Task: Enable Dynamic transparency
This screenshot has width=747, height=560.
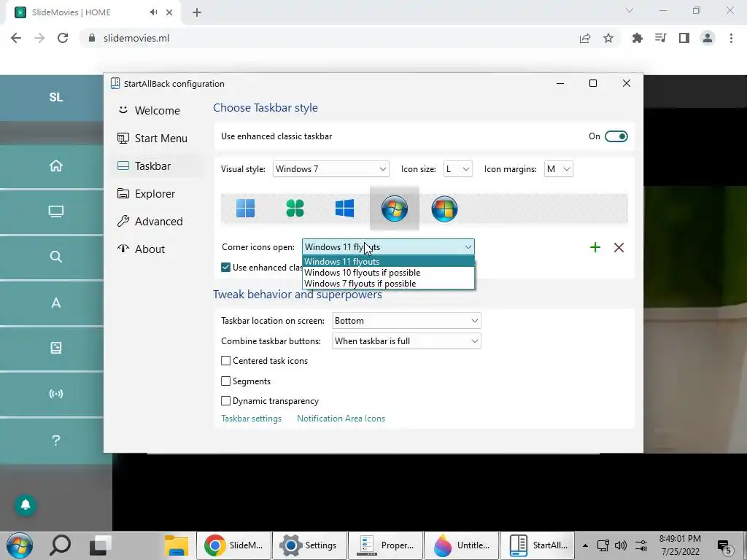Action: [x=226, y=401]
